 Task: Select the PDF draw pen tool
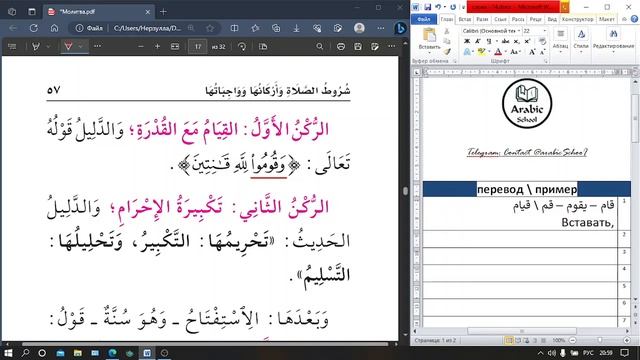point(36,47)
